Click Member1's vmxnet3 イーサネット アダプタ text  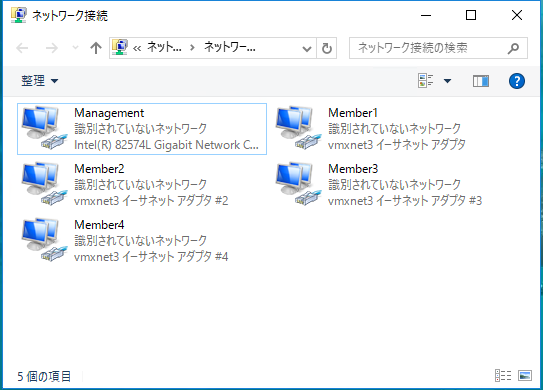[x=397, y=145]
